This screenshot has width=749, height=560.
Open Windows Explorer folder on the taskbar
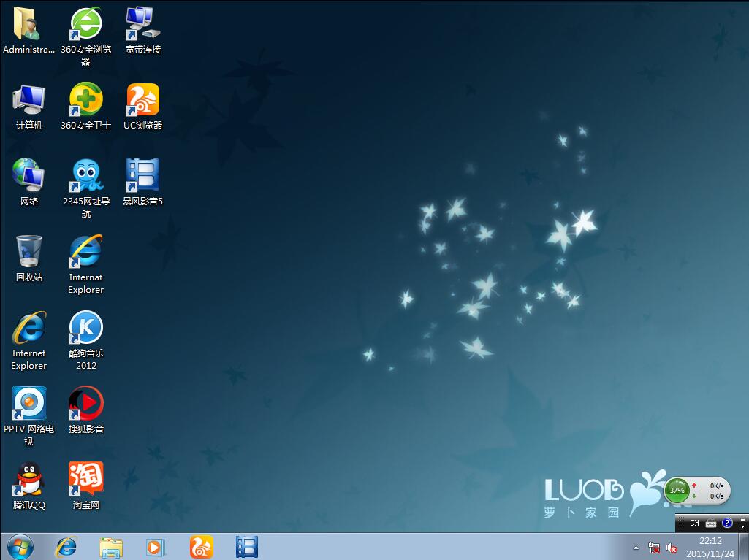tap(111, 547)
